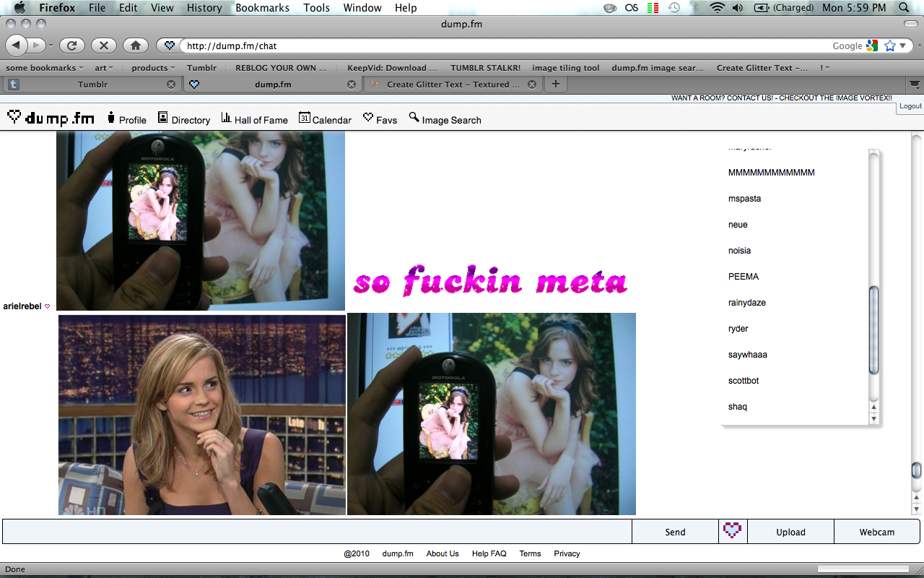The image size is (924, 578).
Task: Open the Calendar icon link
Action: pyautogui.click(x=305, y=118)
